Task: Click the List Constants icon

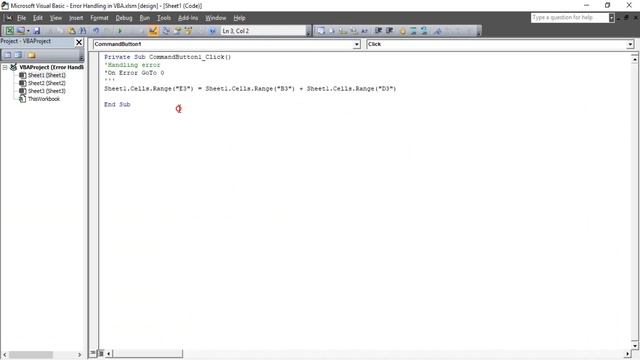Action: (x=332, y=31)
